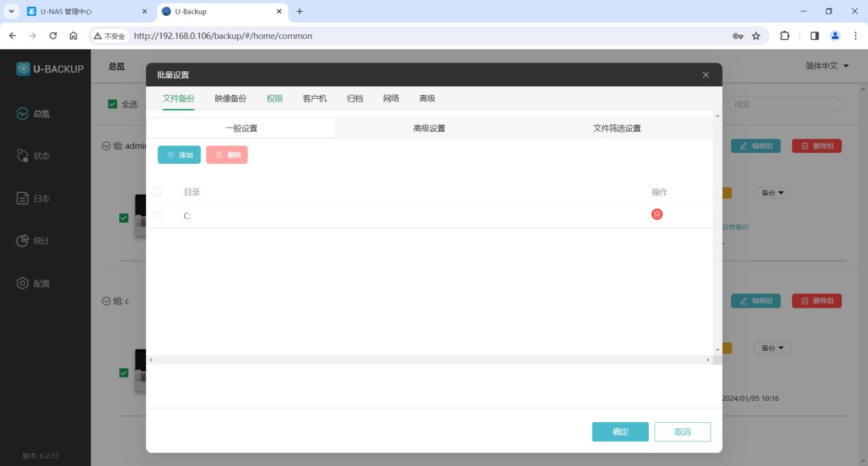Switch to the 高级设置 sub-tab
Viewport: 868px width, 466px height.
[429, 128]
